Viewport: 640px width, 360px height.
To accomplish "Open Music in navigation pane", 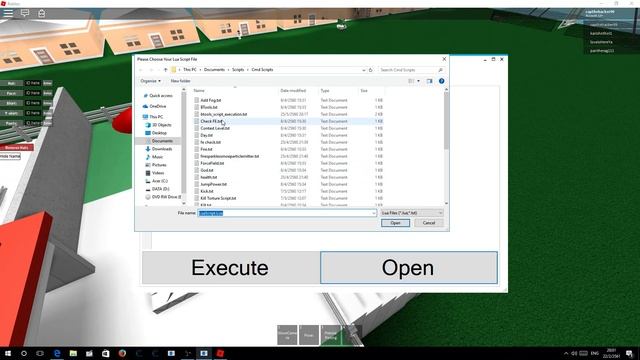I will click(157, 157).
